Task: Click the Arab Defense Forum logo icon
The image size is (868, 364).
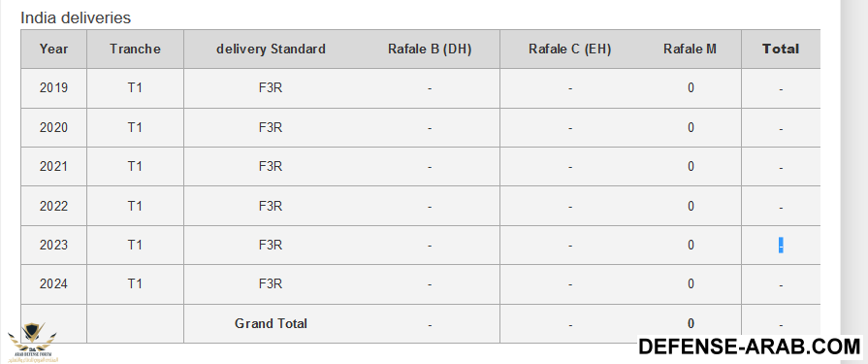Action: pos(32,343)
